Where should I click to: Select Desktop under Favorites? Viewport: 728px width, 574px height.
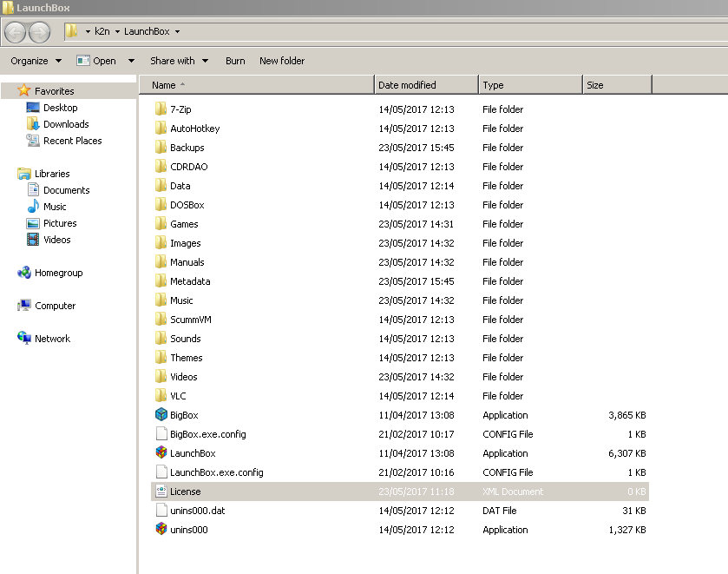(61, 108)
